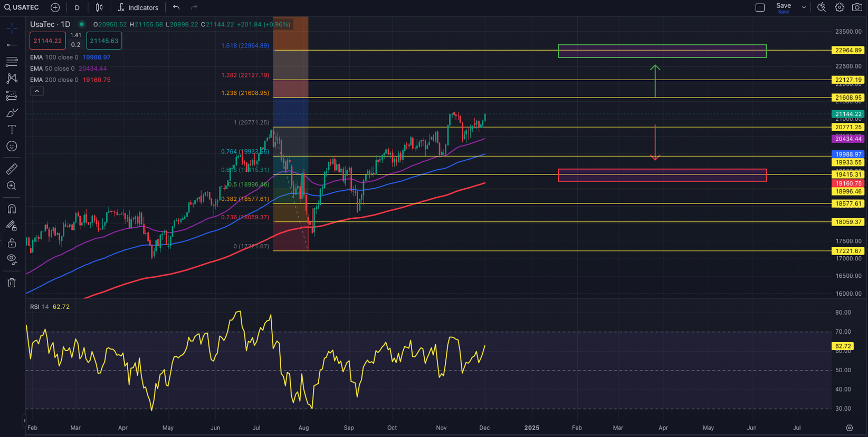
Task: Toggle magnet mode for drawings
Action: 12,209
